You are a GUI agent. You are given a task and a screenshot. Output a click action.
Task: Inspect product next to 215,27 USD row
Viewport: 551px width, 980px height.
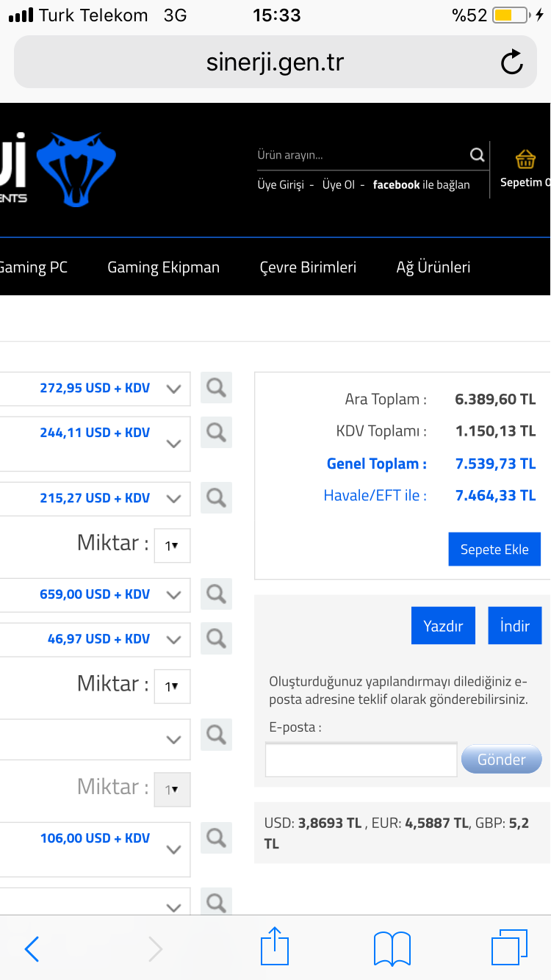(x=216, y=498)
